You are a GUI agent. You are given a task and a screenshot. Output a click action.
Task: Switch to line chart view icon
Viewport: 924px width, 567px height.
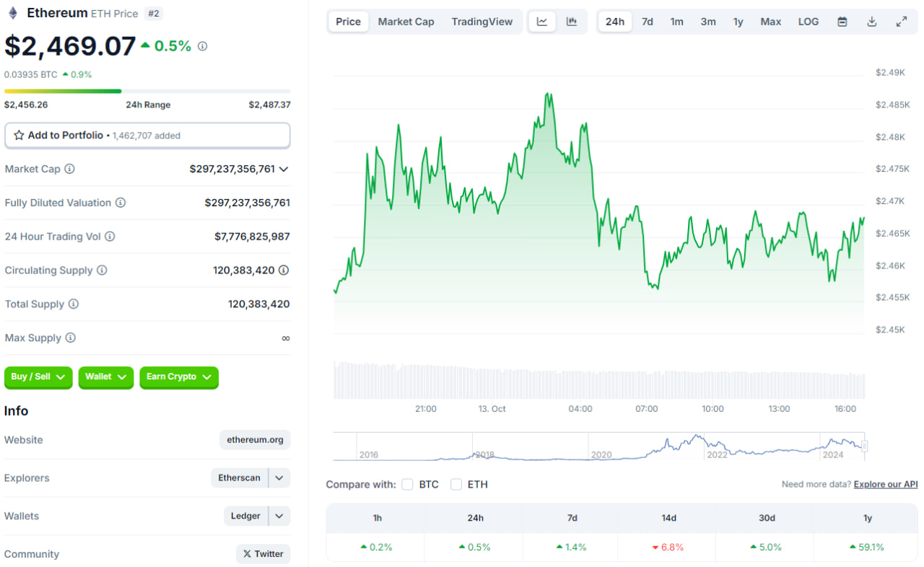click(542, 22)
